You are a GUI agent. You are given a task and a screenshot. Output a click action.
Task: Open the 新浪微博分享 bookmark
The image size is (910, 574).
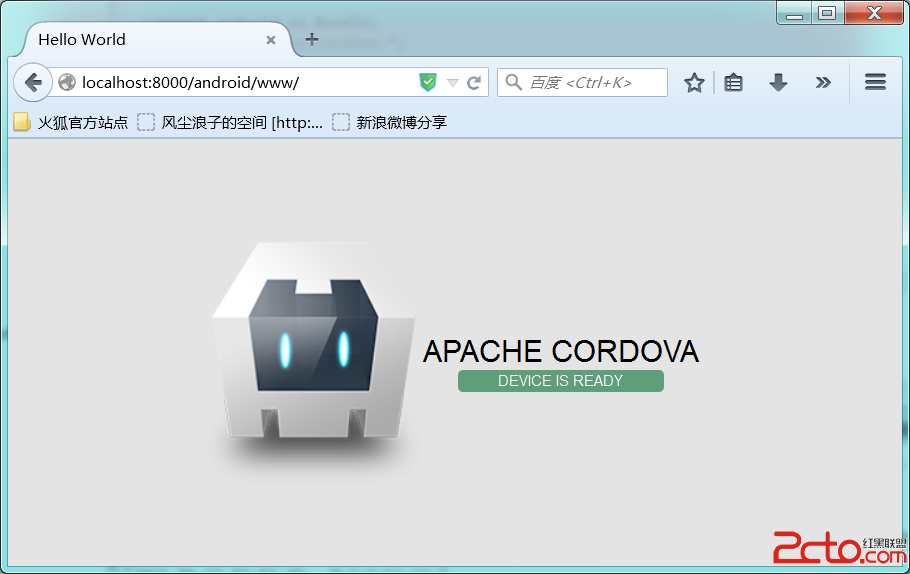389,122
